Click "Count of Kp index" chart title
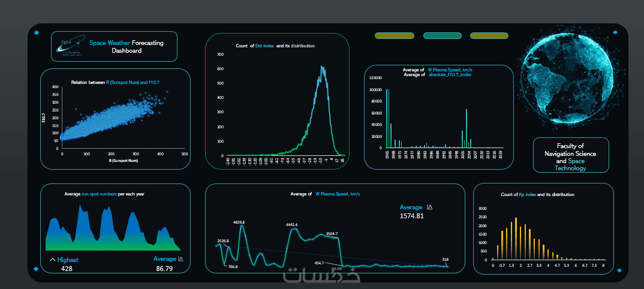Screen dimensions: 644x289 (538, 194)
